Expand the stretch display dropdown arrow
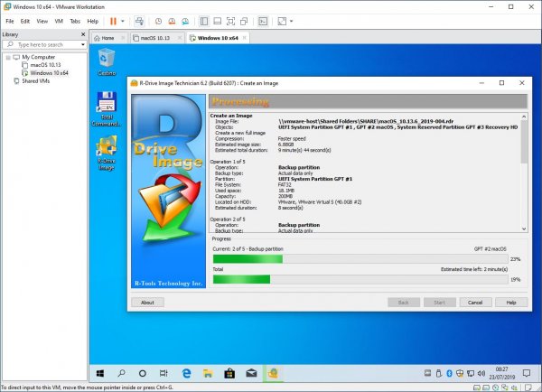The width and height of the screenshot is (542, 392). [x=292, y=22]
